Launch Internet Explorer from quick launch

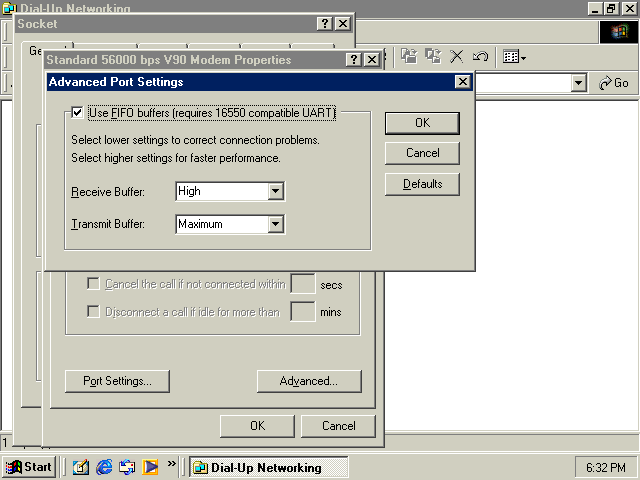(104, 467)
